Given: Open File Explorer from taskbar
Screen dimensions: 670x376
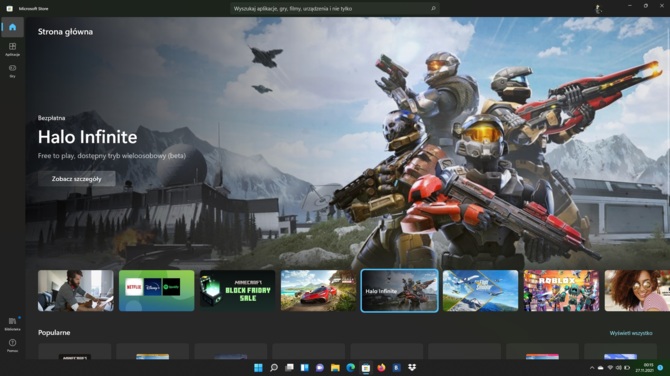Looking at the screenshot, I should 335,367.
